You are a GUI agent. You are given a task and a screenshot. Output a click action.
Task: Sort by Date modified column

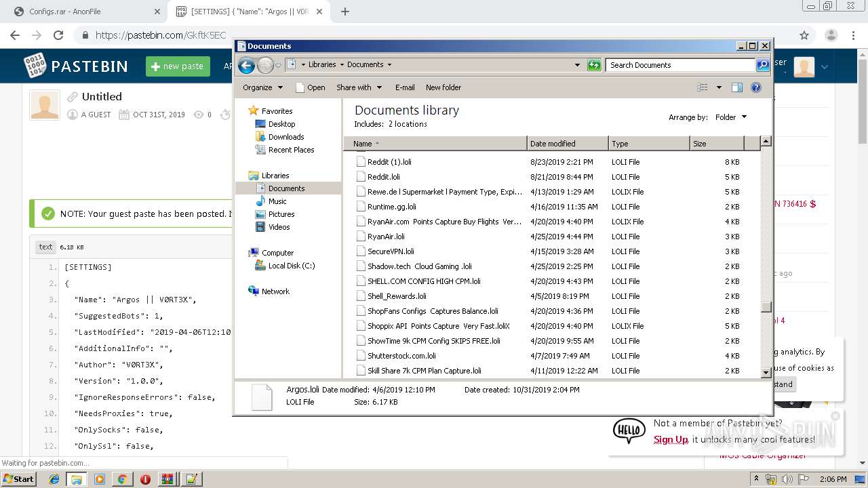coord(568,144)
